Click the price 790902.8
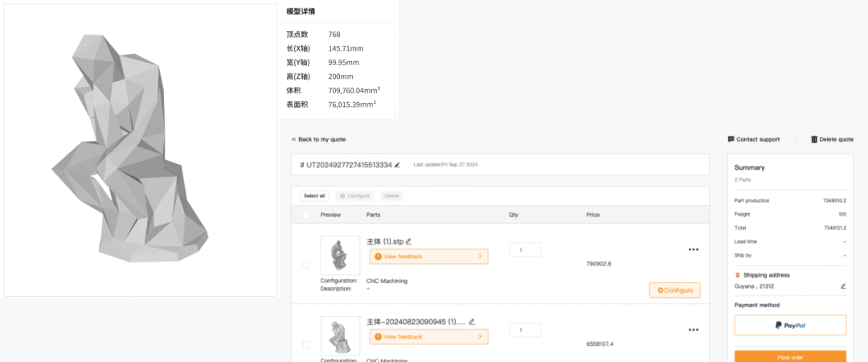The image size is (868, 362). point(599,264)
